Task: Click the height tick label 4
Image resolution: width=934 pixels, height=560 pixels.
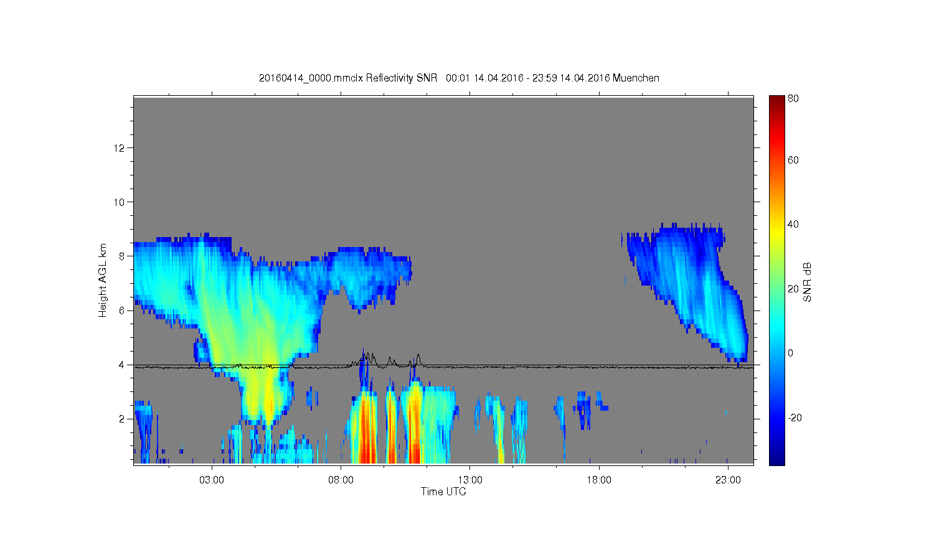Action: tap(123, 365)
